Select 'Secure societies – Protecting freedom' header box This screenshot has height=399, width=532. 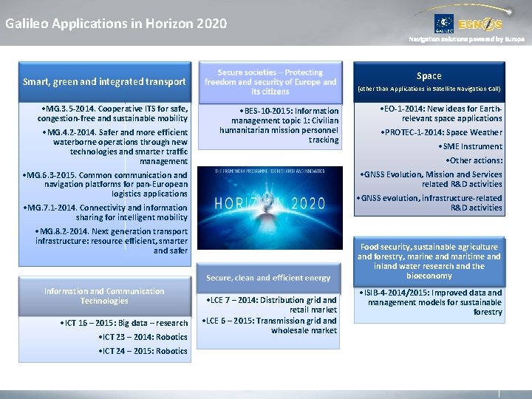click(x=270, y=82)
